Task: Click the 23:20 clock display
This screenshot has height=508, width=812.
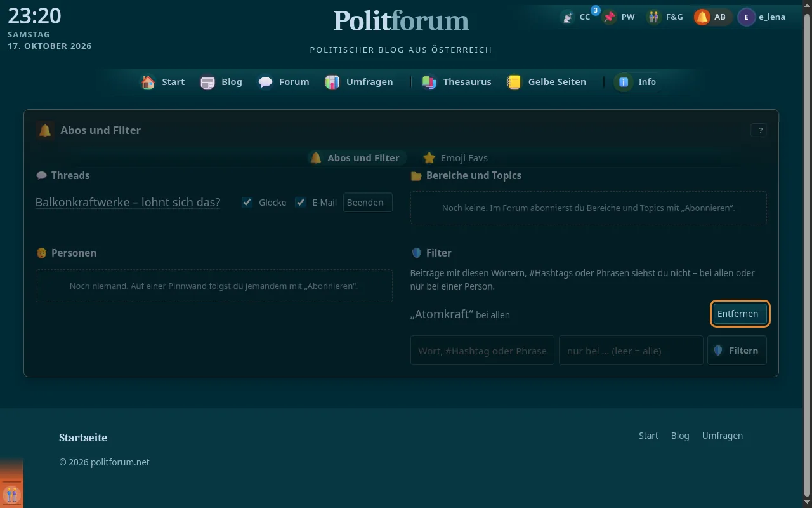Action: pyautogui.click(x=34, y=16)
